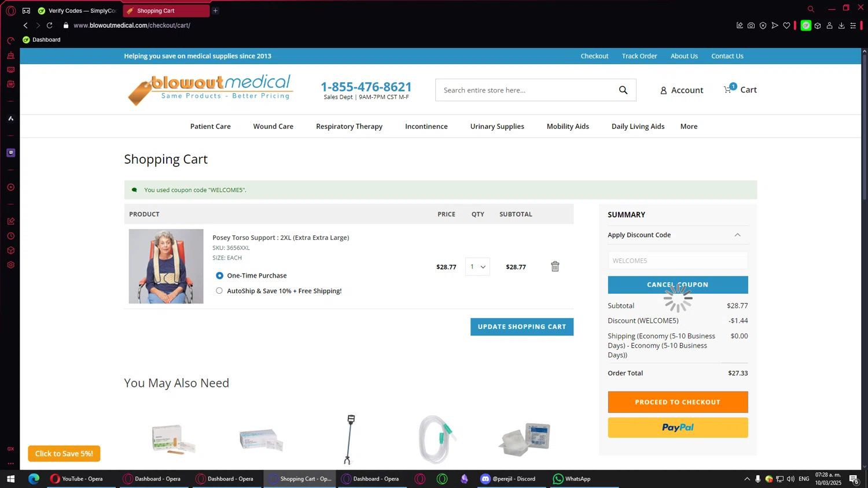
Task: Open new tab with plus button
Action: [x=215, y=10]
